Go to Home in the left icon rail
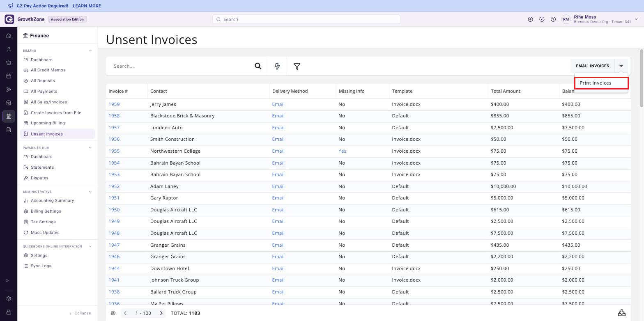 pos(9,36)
